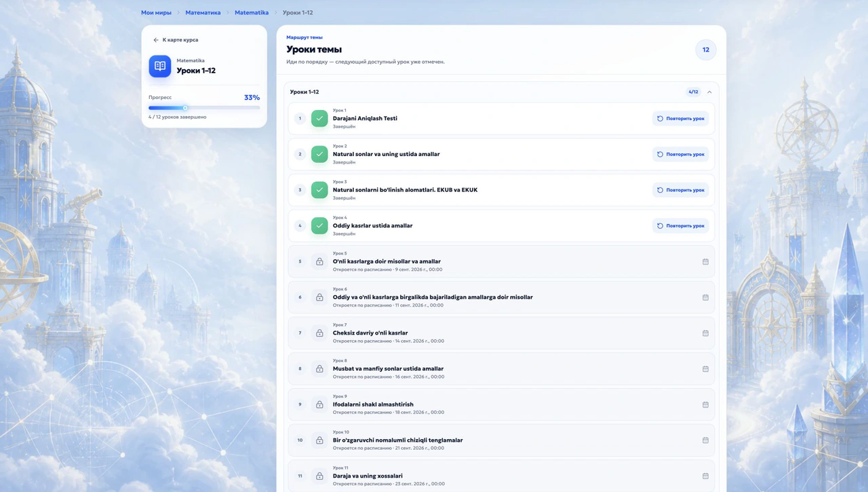
Task: Click the number 1 badge of the first lesson
Action: [300, 118]
